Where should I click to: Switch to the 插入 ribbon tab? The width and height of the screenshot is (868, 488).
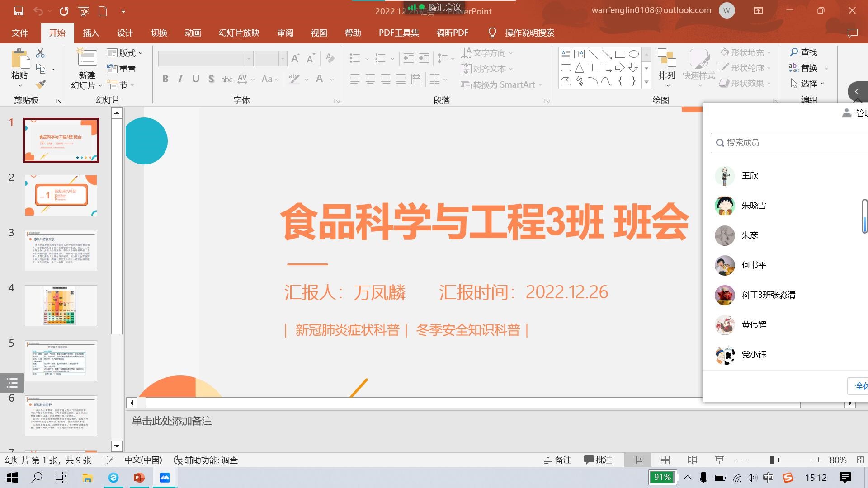pyautogui.click(x=91, y=33)
